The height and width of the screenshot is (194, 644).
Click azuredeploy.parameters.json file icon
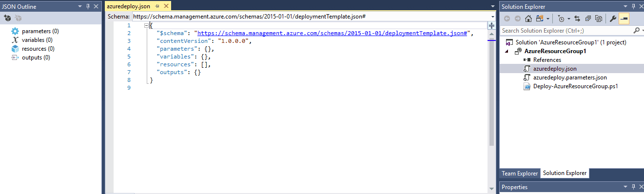click(527, 78)
